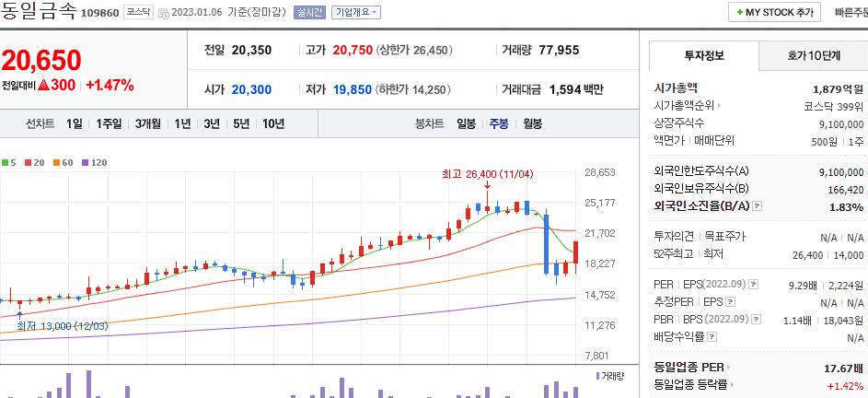The width and height of the screenshot is (868, 398).
Task: Select the 10년 line chart period
Action: (x=273, y=123)
